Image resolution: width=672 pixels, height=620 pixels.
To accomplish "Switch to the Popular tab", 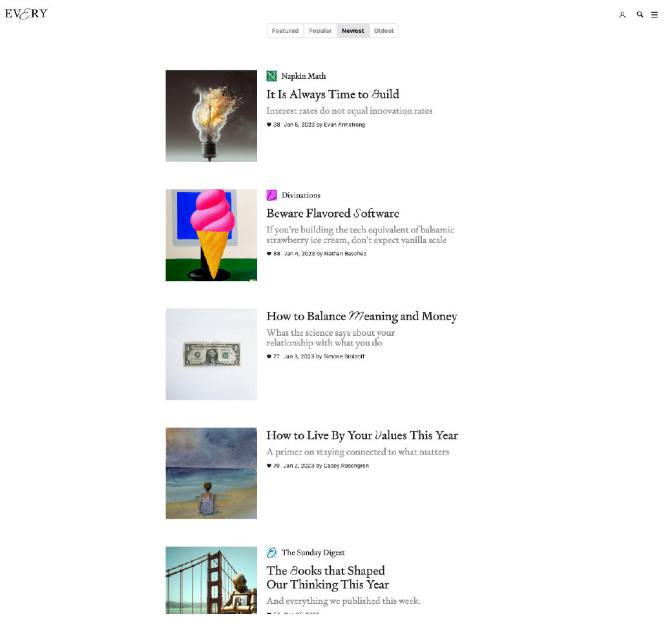I will click(320, 31).
